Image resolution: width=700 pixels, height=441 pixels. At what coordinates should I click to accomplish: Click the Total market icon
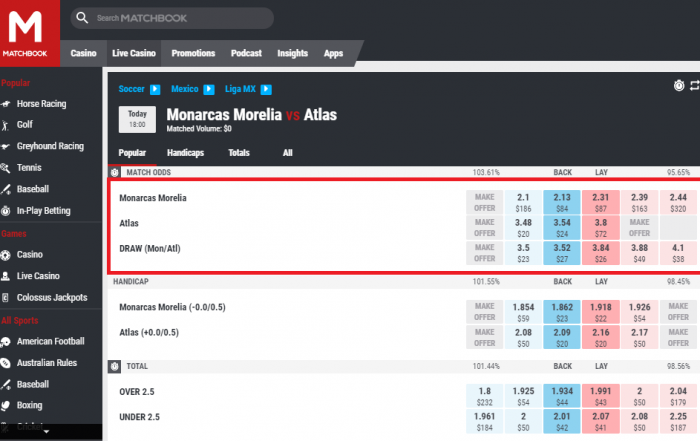[115, 366]
